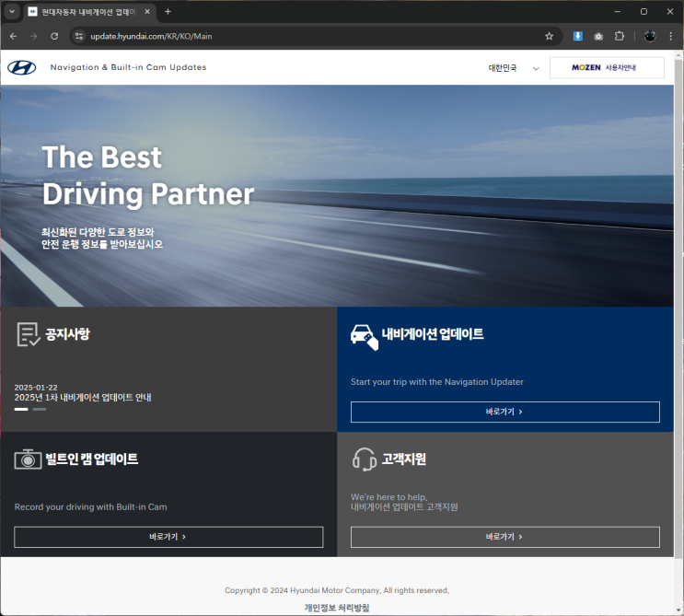Screen dimensions: 684x616
Task: Click 바로가기 under 내비게이션 업데이트
Action: 505,412
